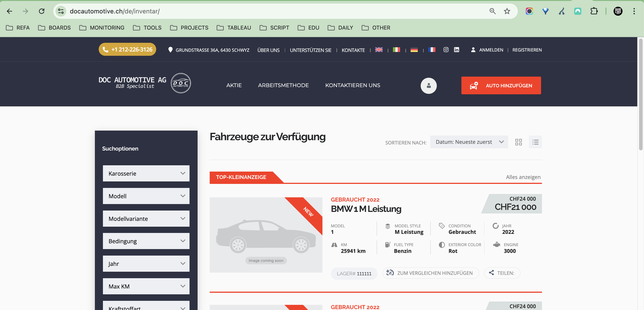The width and height of the screenshot is (644, 310).
Task: Open site information icon in address bar
Action: pos(61,11)
